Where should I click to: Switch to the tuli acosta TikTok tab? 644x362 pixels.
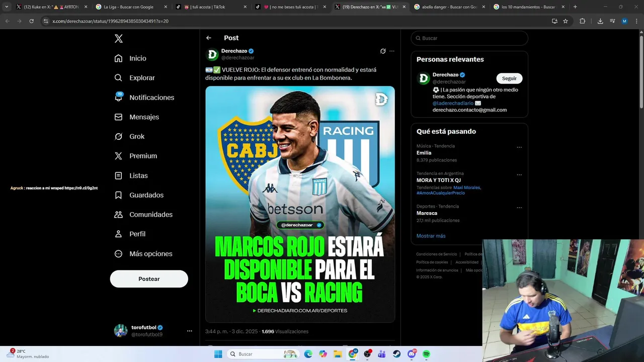[210, 7]
